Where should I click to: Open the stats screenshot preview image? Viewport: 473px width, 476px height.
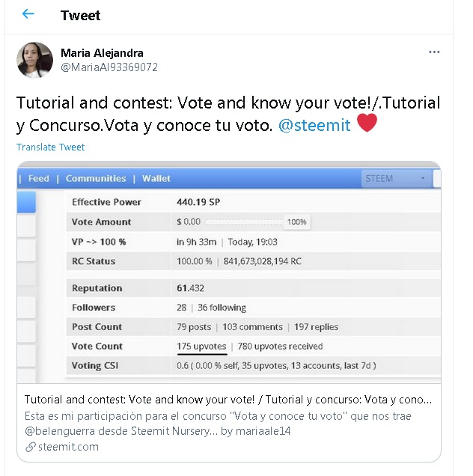click(229, 272)
